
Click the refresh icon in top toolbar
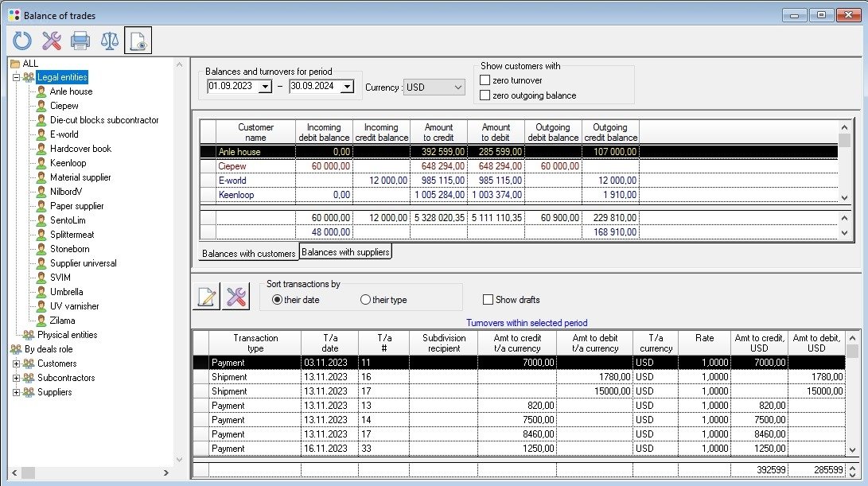(22, 41)
